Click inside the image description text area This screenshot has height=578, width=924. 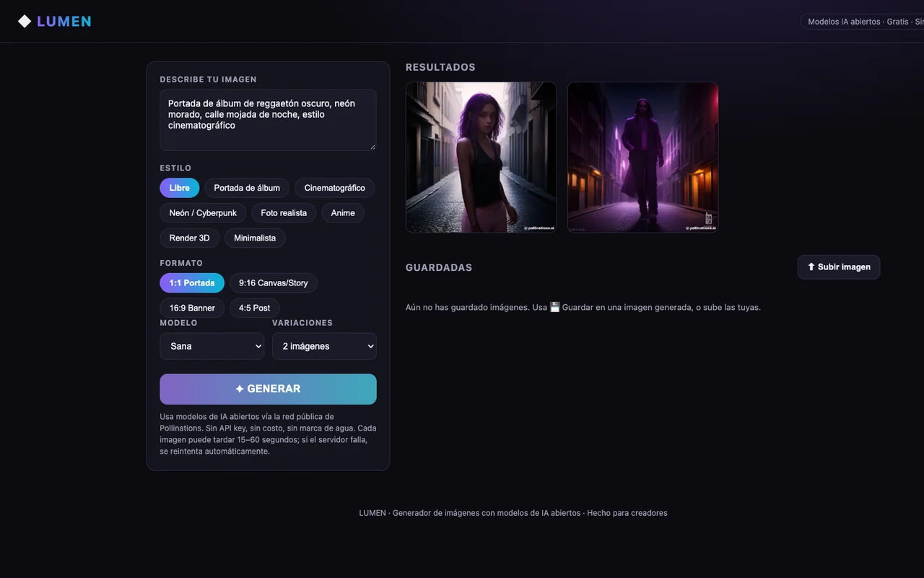tap(268, 120)
